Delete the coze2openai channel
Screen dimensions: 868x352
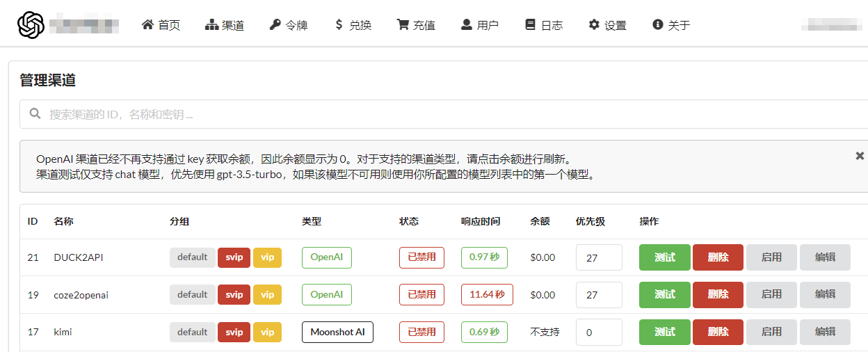[x=718, y=295]
